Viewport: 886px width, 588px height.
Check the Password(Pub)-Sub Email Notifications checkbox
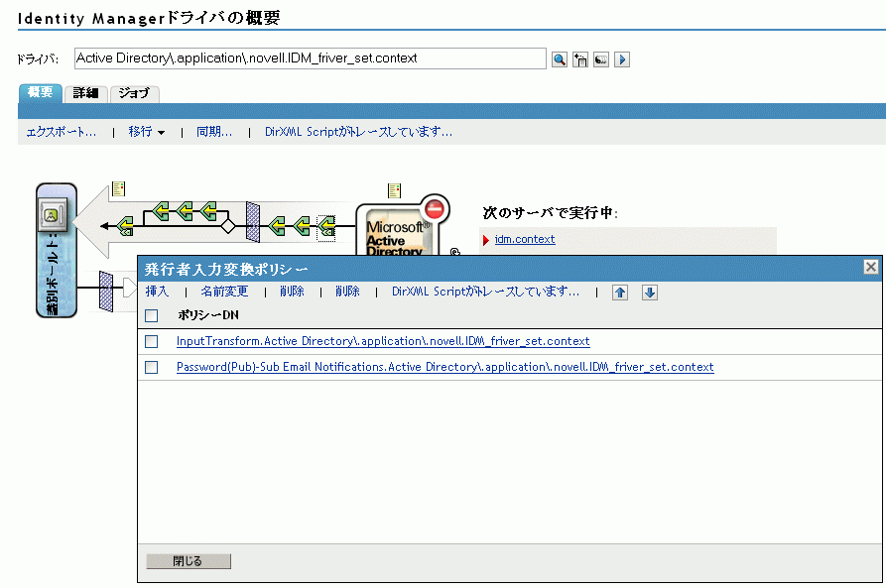tap(152, 367)
